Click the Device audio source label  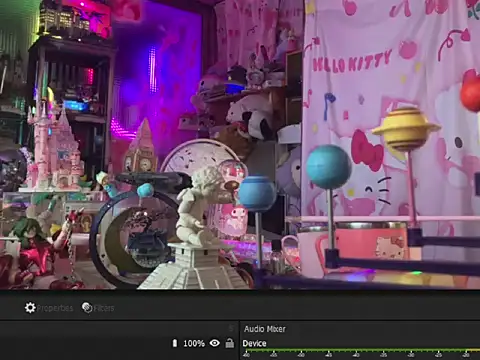pyautogui.click(x=254, y=343)
